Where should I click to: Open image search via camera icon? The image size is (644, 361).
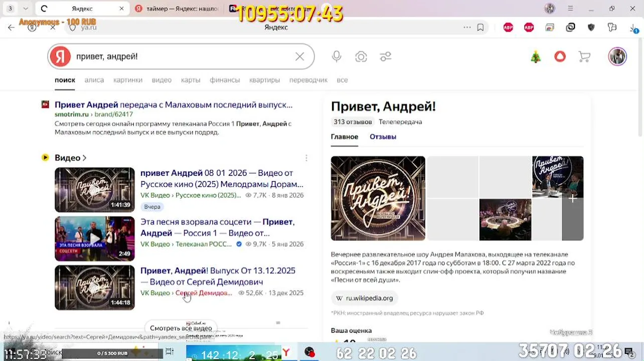[x=361, y=57]
